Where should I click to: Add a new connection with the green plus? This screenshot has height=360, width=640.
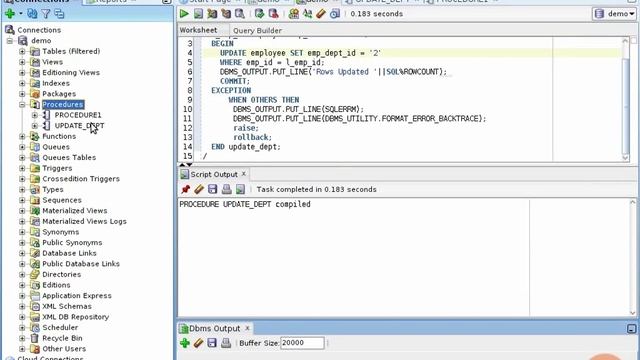pyautogui.click(x=10, y=14)
